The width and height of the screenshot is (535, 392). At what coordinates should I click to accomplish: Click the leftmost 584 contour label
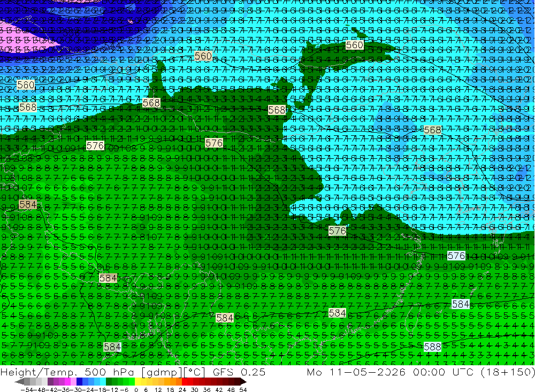coord(28,204)
